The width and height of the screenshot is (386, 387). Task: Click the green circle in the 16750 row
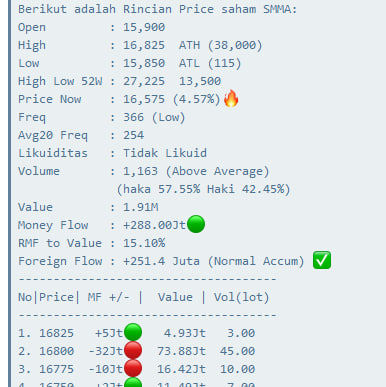pyautogui.click(x=133, y=383)
